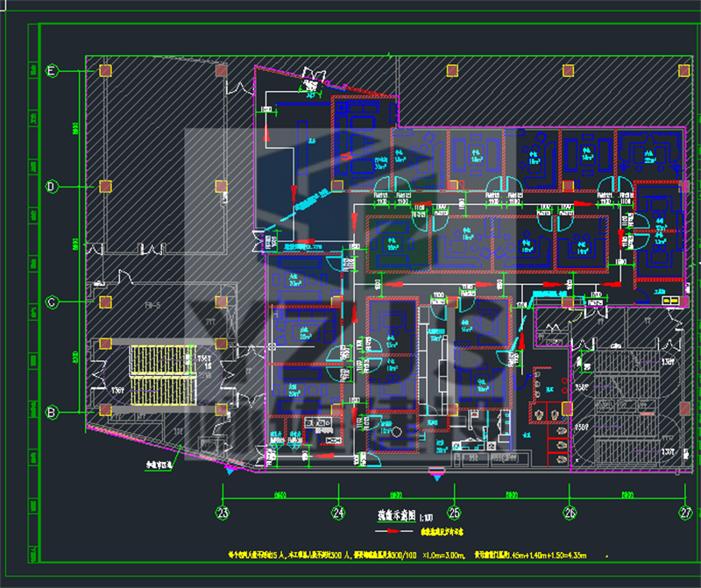Click the axis bubble numbered 25
The width and height of the screenshot is (701, 588).
click(453, 513)
